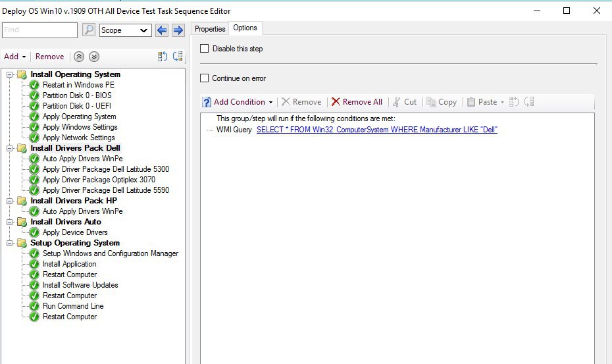The height and width of the screenshot is (364, 612).
Task: Toggle the Continue on error checkbox
Action: tap(204, 78)
